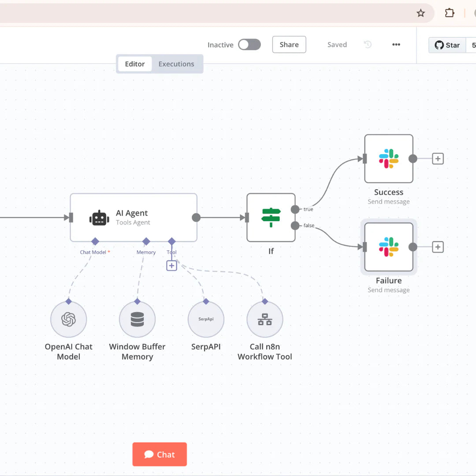
Task: Select the OpenAI Chat Model node
Action: pyautogui.click(x=69, y=320)
